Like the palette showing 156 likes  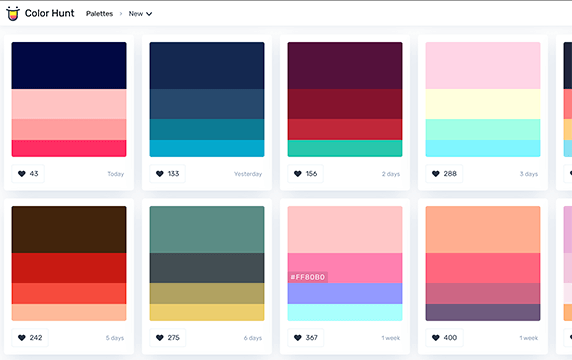tap(306, 174)
